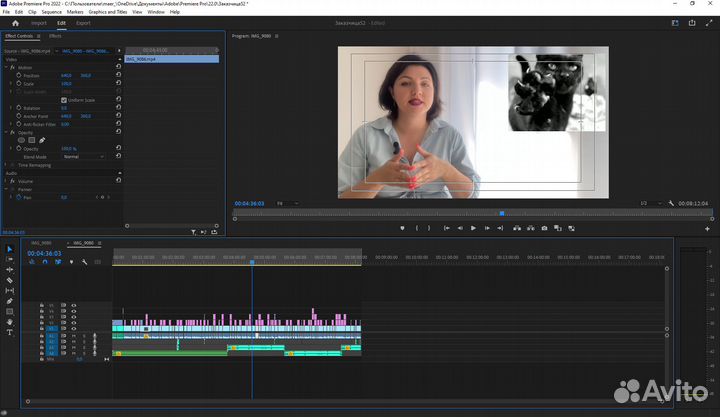720x417 pixels.
Task: Select the Hand tool
Action: click(x=10, y=322)
